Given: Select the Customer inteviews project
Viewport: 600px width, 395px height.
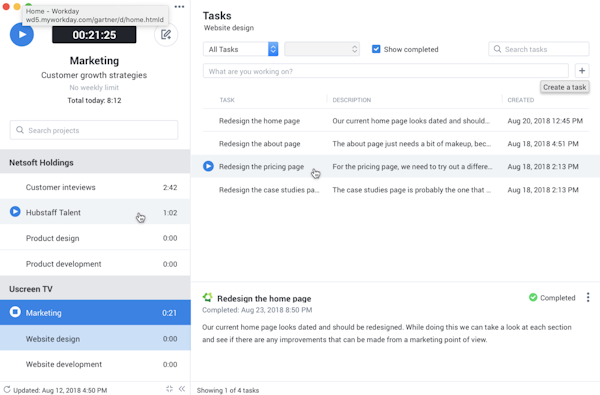Looking at the screenshot, I should [95, 187].
